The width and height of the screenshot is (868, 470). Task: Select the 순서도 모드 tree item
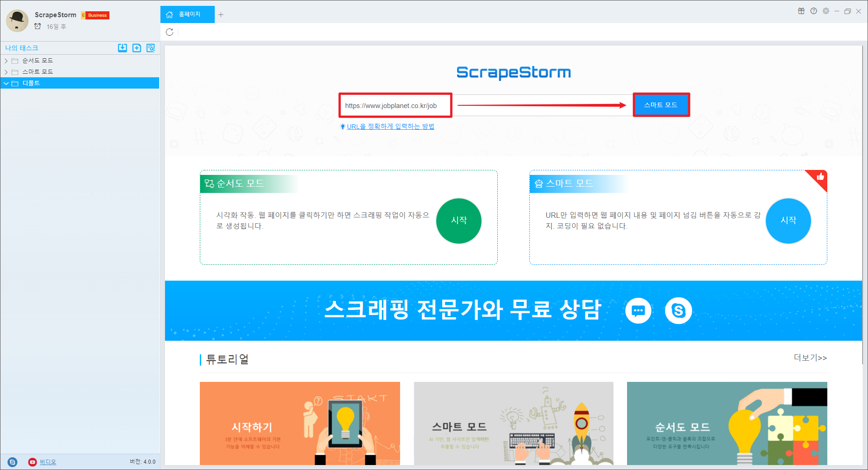(80, 61)
